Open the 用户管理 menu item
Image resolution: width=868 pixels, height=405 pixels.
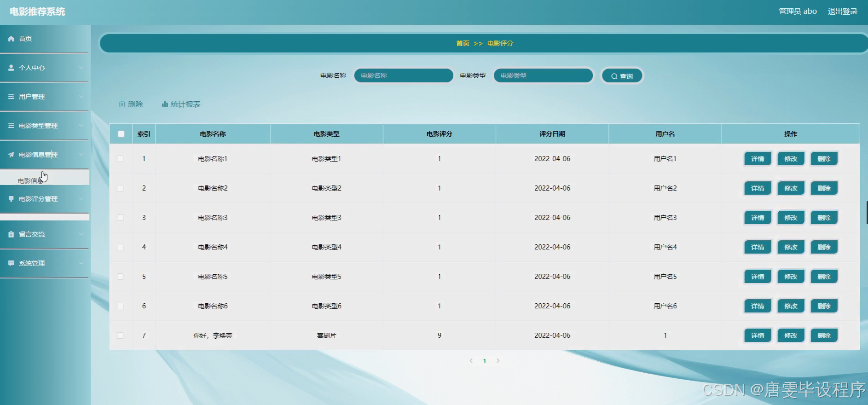44,97
